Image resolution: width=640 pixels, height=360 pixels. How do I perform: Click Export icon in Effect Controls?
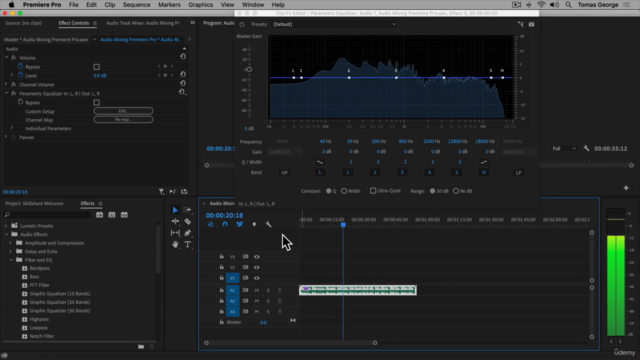pos(184,191)
